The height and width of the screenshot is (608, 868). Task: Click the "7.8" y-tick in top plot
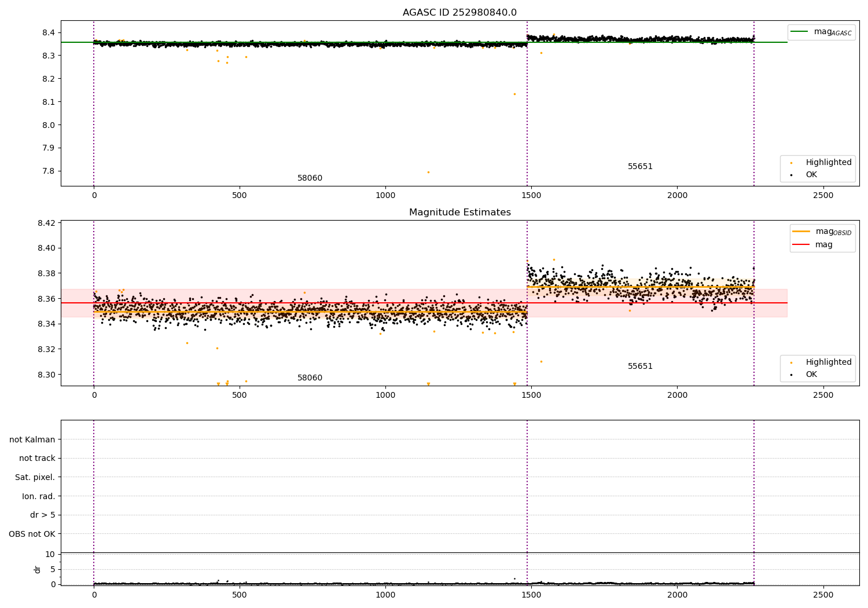click(49, 171)
